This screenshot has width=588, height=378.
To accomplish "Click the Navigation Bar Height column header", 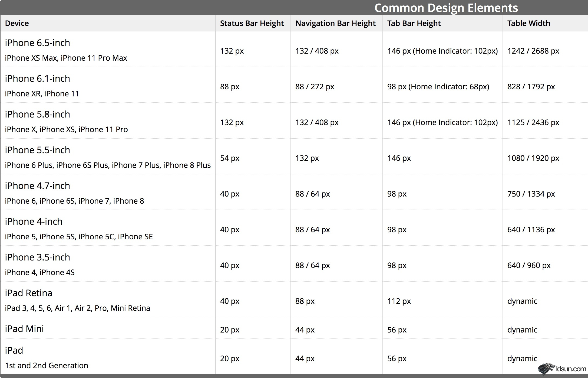I will [x=335, y=23].
